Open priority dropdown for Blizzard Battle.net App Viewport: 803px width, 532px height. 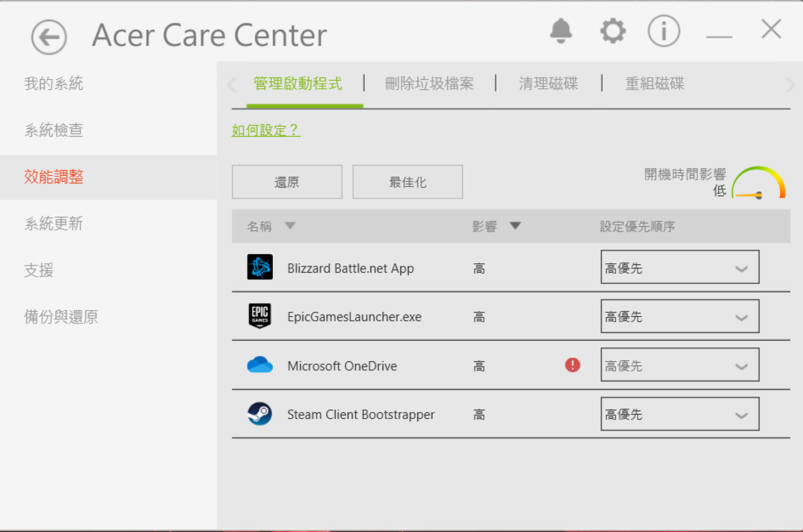[679, 267]
